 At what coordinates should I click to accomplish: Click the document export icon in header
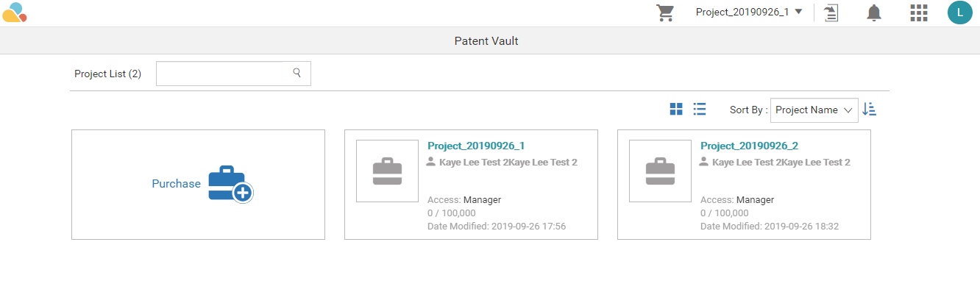coord(831,13)
